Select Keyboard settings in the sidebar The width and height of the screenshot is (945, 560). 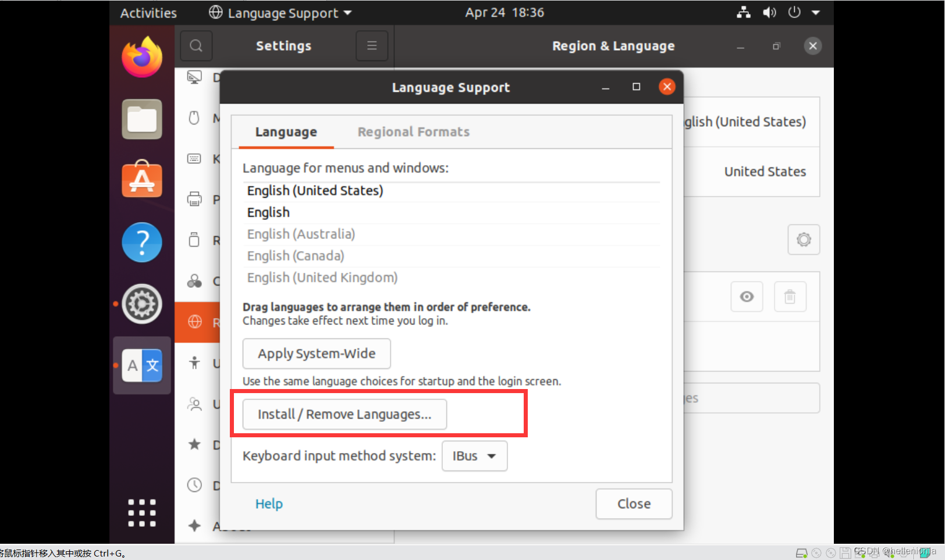click(194, 159)
